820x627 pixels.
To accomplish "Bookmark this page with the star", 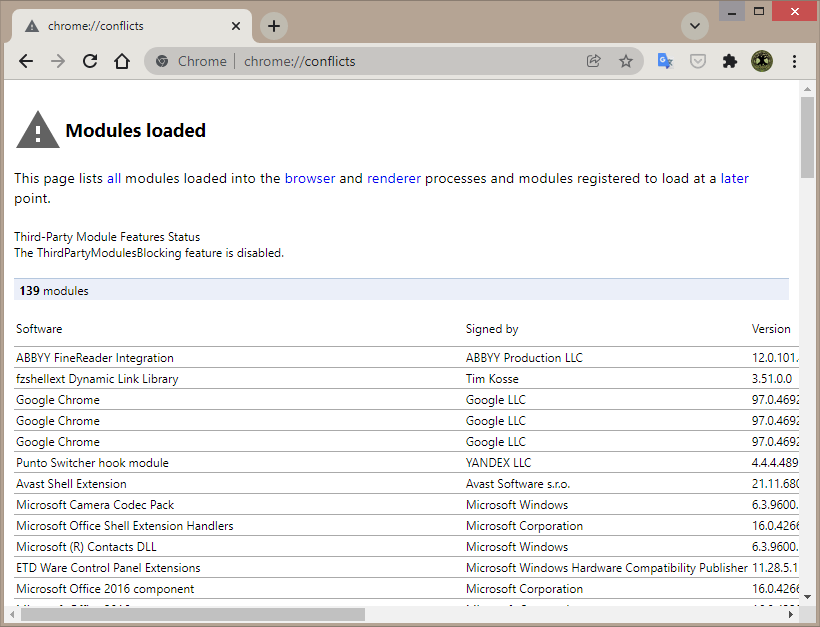I will (x=625, y=61).
